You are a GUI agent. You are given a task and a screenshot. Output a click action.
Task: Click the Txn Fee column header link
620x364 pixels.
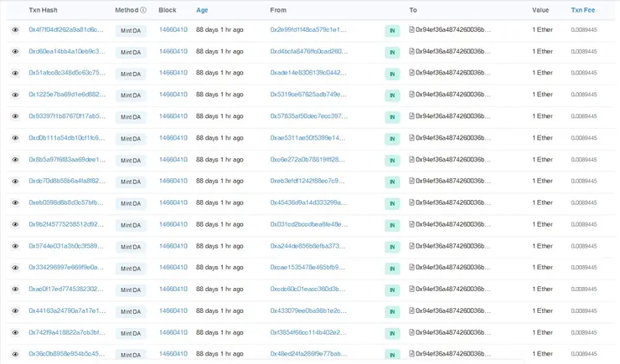pos(583,10)
